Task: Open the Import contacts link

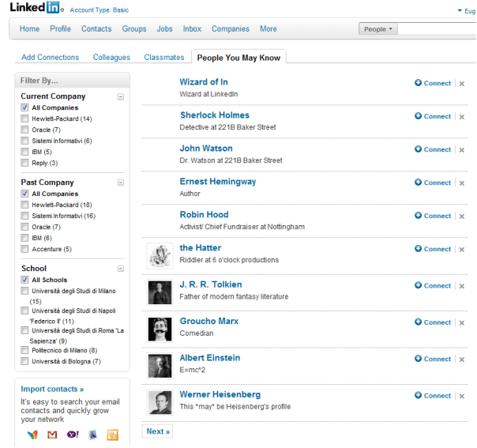Action: 52,389
